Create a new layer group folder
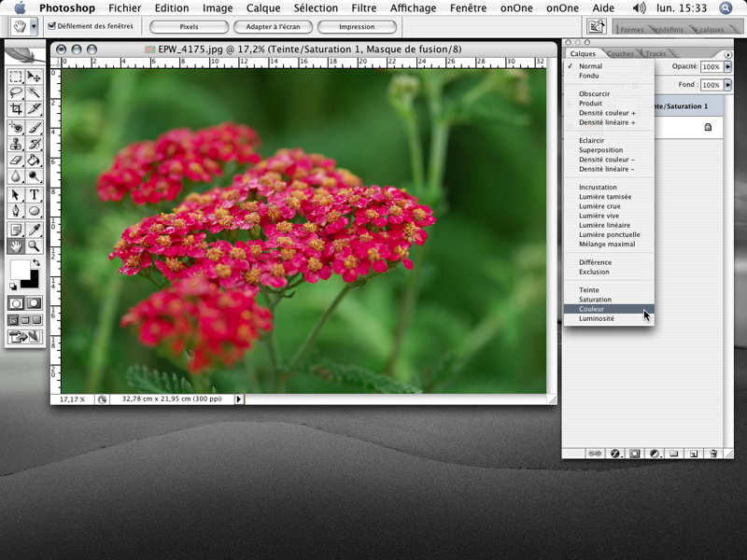Viewport: 747px width, 560px height. 673,454
